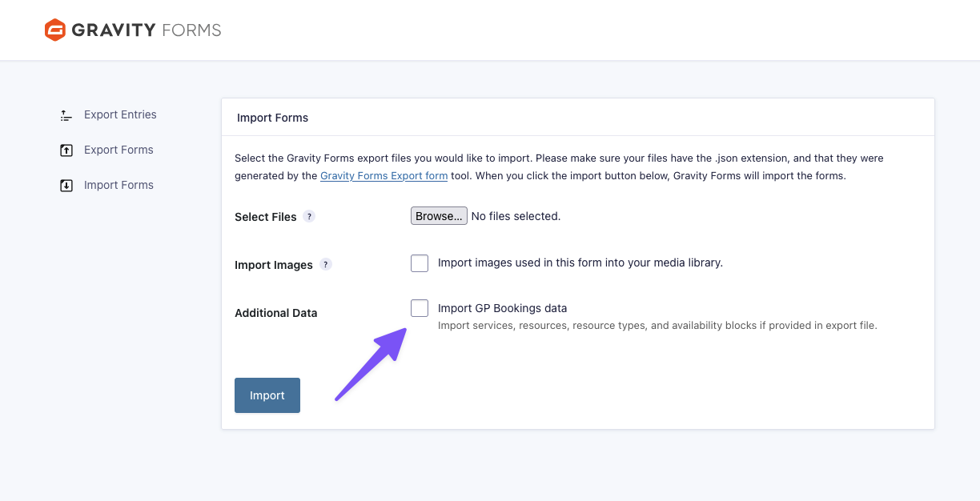Click the "No files selected." file input text
Image resolution: width=980 pixels, height=501 pixels.
[x=516, y=216]
